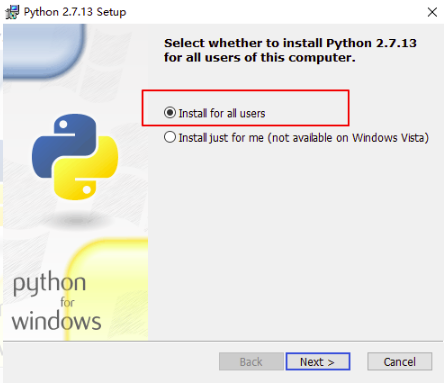Image resolution: width=445 pixels, height=383 pixels.
Task: Click the 'not available on Windows Vista' label text
Action: [x=348, y=138]
